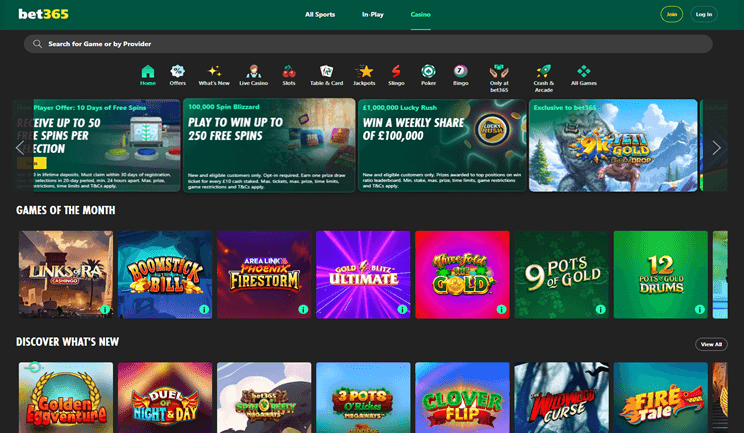This screenshot has height=433, width=744.
Task: Focus the Search for Game or Provider field
Action: point(368,44)
